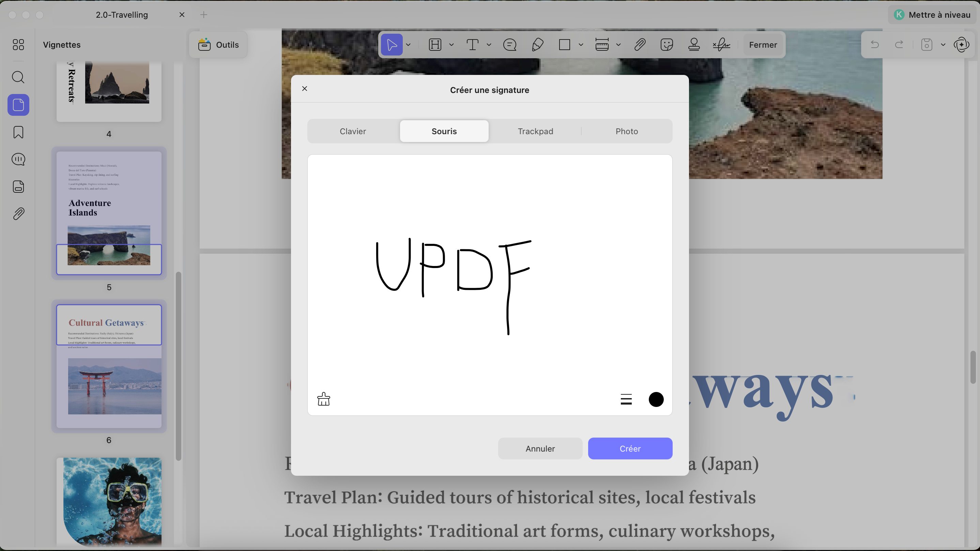980x551 pixels.
Task: Select page 6 Cultural Getaways thumbnail
Action: [x=109, y=366]
